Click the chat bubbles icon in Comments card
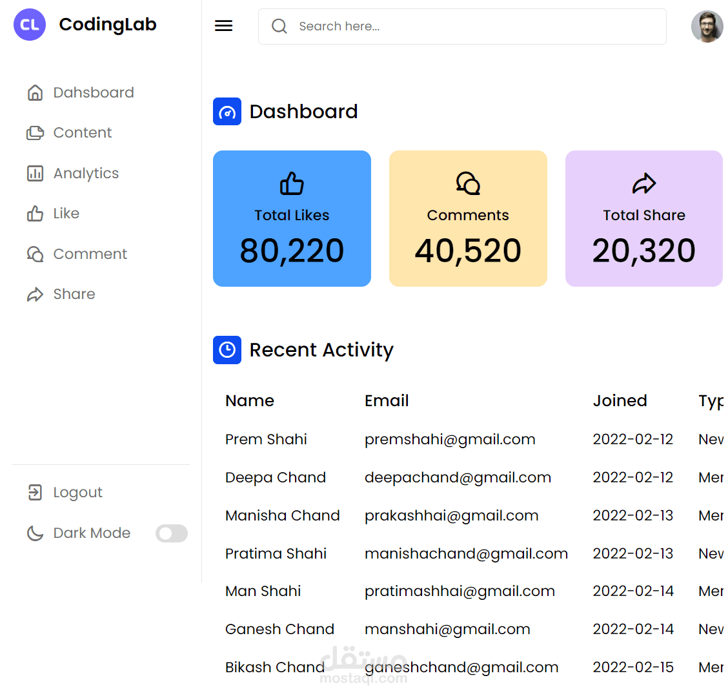Viewport: 728px width, 700px height. tap(468, 183)
